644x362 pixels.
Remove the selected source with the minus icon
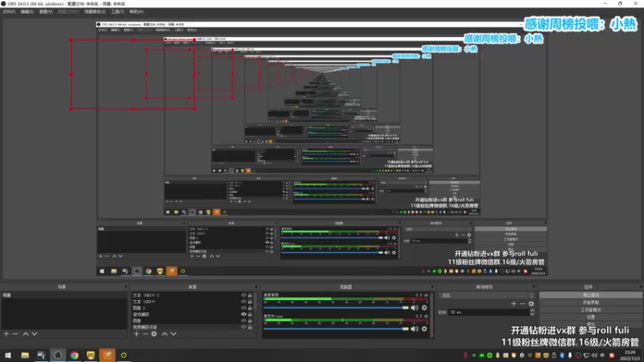pos(145,334)
